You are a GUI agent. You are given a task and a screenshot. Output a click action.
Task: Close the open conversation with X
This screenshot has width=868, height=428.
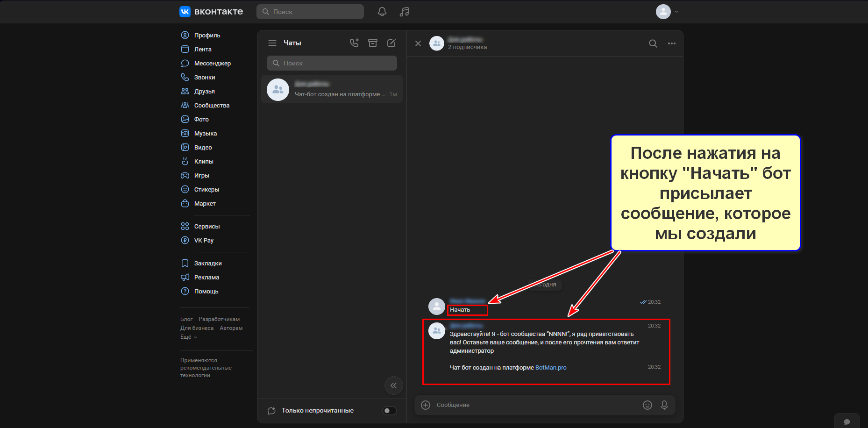pos(418,43)
